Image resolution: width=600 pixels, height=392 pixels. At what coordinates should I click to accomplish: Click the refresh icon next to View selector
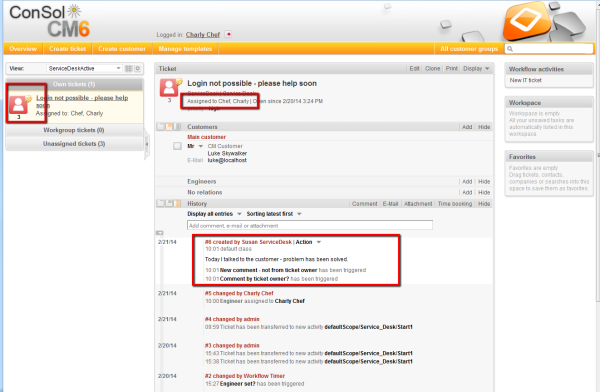[x=138, y=69]
